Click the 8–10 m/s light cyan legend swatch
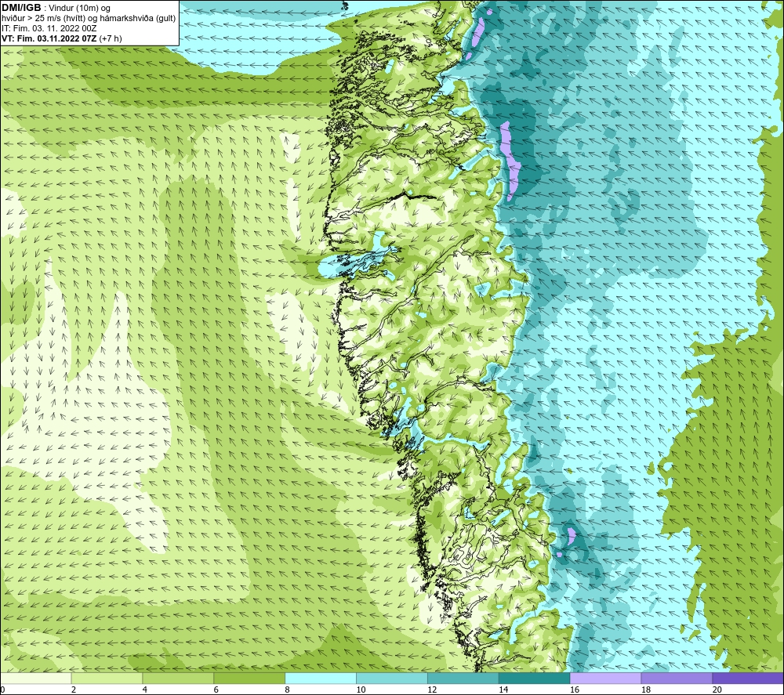Image resolution: width=784 pixels, height=695 pixels. point(321,678)
